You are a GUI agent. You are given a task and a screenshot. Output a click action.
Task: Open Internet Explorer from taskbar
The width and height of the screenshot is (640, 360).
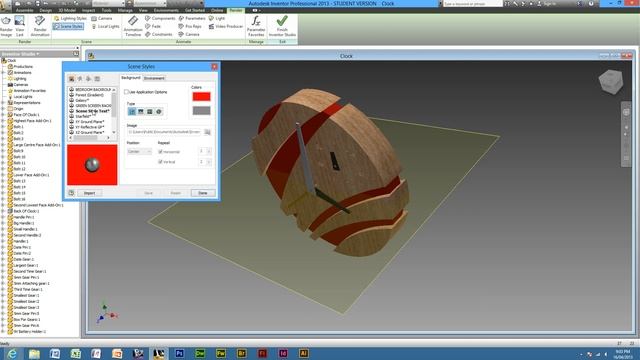coord(12,353)
